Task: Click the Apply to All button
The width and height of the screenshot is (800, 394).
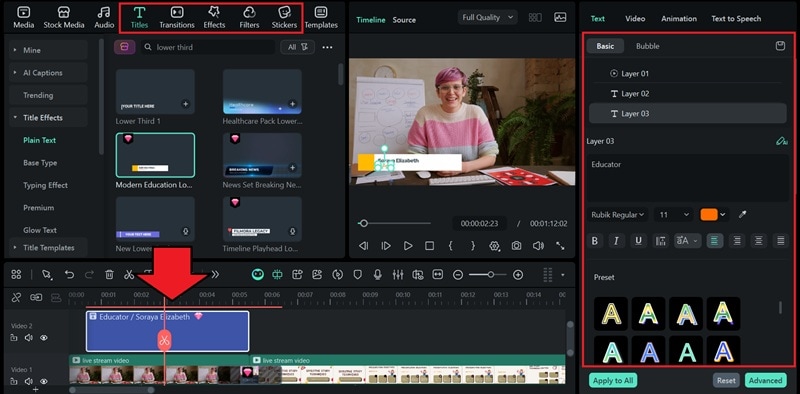Action: [x=613, y=380]
